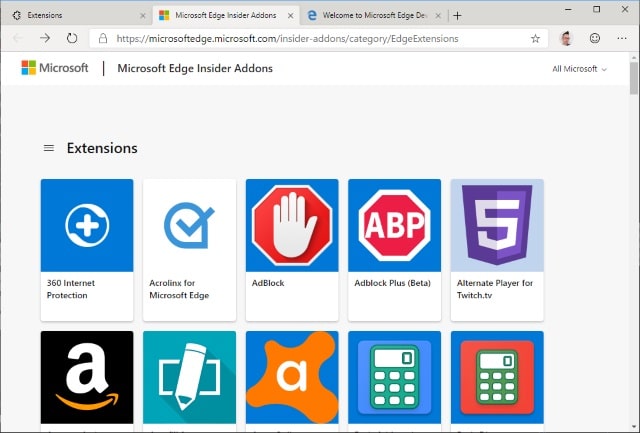
Task: Click the Microsoft logo link
Action: 56,68
